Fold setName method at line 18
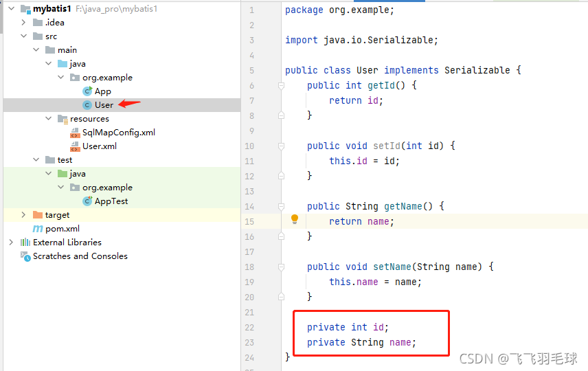Viewport: 588px width, 371px height. (281, 267)
